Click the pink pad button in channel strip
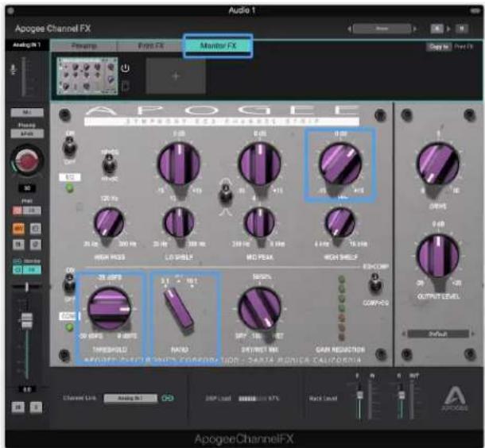 17,210
